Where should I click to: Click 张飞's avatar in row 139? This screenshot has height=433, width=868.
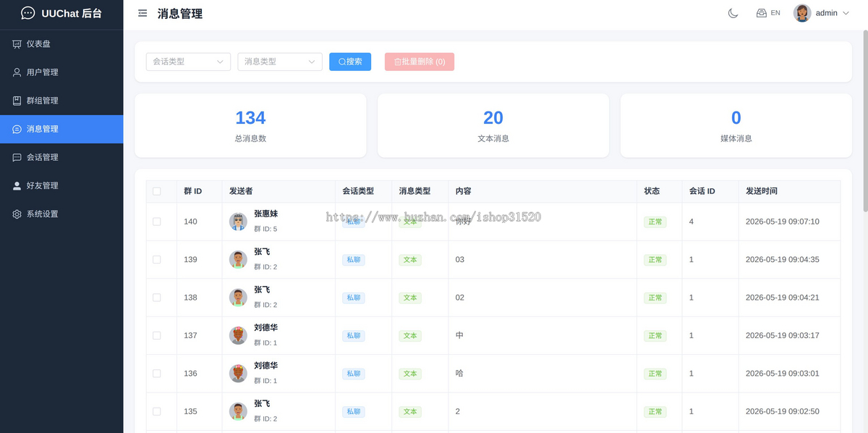(x=238, y=259)
